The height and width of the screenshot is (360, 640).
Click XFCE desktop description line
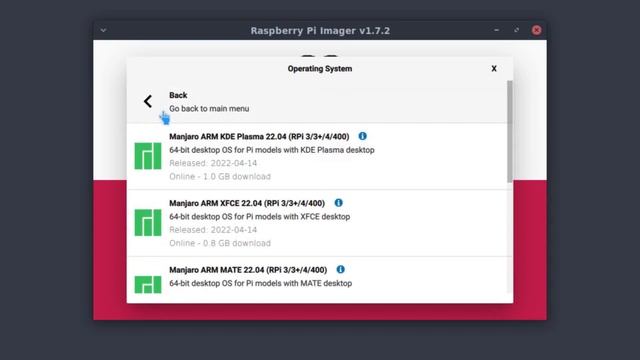260,216
